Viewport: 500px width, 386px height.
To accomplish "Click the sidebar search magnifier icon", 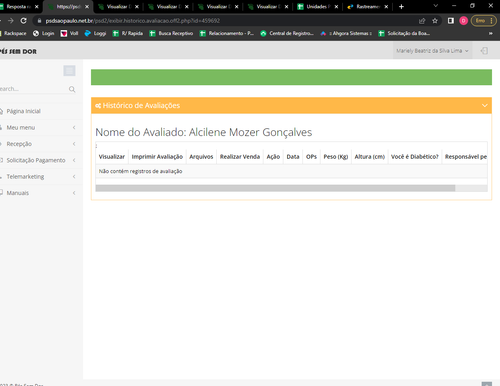I will [x=72, y=89].
